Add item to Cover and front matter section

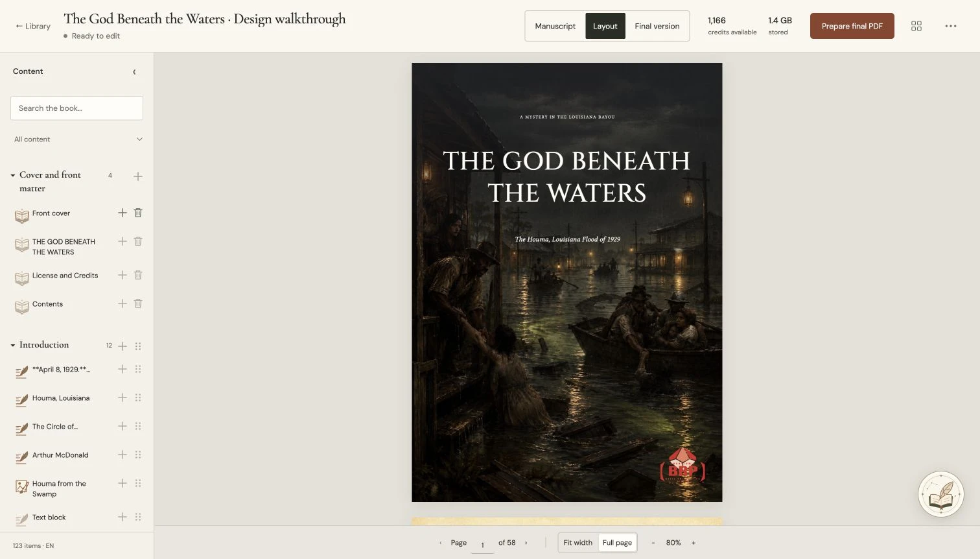point(138,176)
